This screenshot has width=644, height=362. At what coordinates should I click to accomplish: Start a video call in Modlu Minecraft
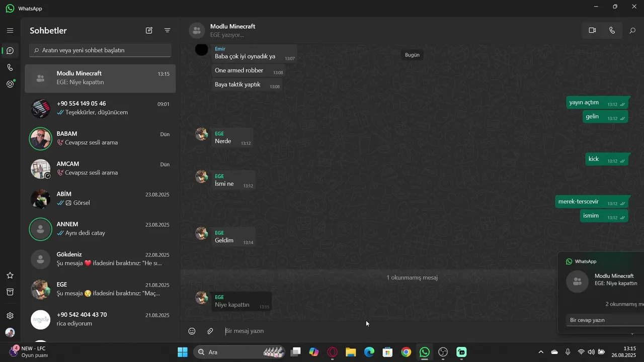click(x=592, y=30)
